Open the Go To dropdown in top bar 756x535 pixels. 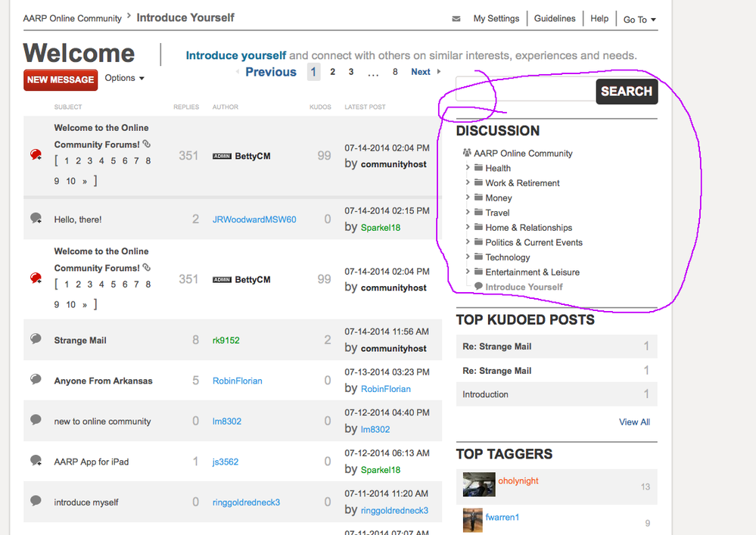tap(639, 19)
